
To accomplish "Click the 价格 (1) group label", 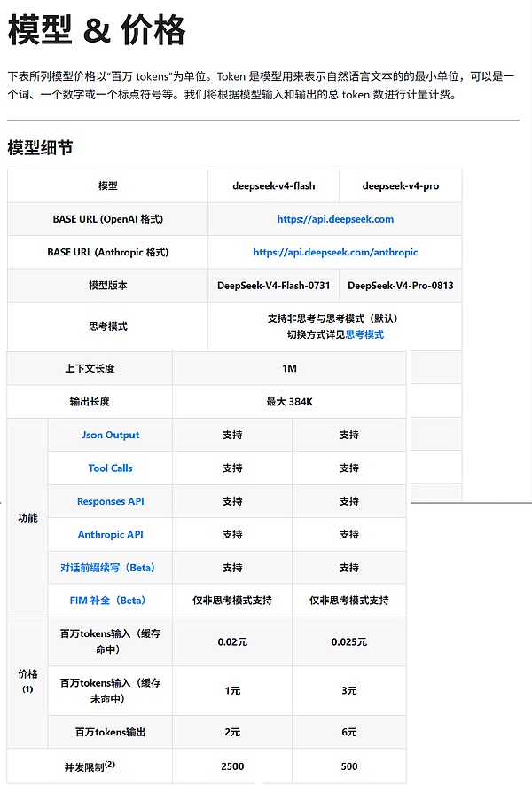I will [27, 680].
